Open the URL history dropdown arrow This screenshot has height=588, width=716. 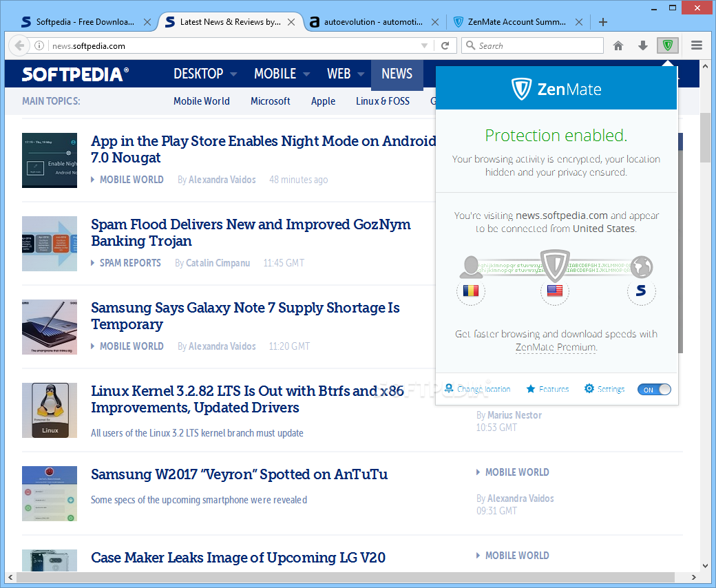tap(424, 45)
